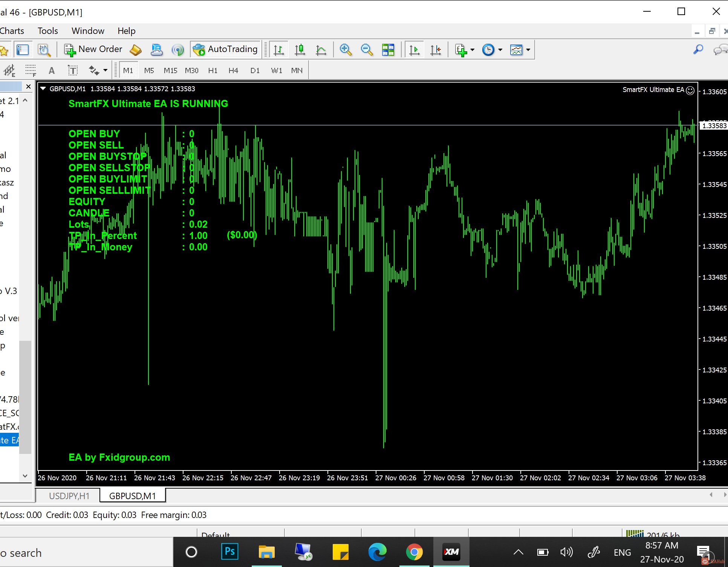Open the Charts menu

pos(12,31)
